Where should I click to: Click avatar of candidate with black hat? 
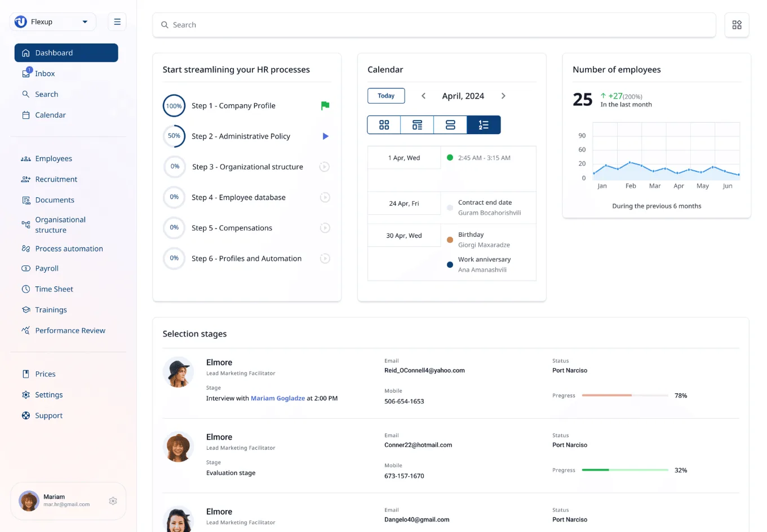click(178, 372)
